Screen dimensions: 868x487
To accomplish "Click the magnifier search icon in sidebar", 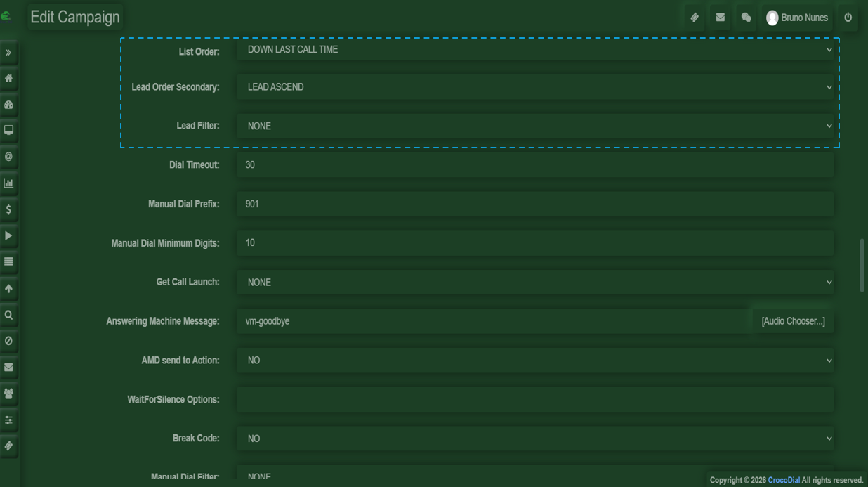I will (8, 315).
